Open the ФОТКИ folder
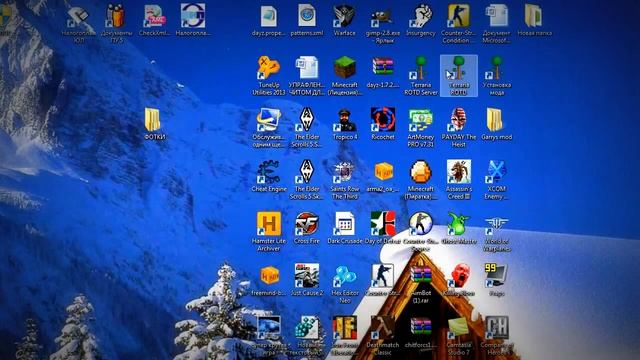Viewport: 640px width, 360px height. point(155,124)
